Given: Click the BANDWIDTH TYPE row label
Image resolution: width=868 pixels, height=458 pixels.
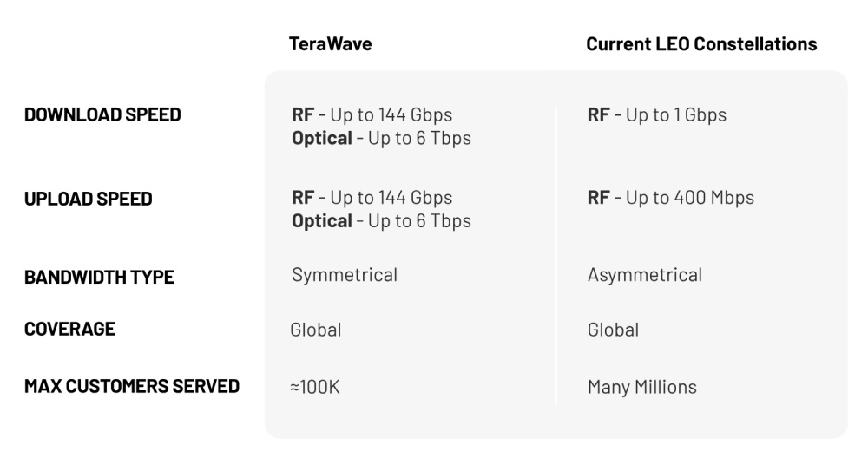Looking at the screenshot, I should [100, 278].
